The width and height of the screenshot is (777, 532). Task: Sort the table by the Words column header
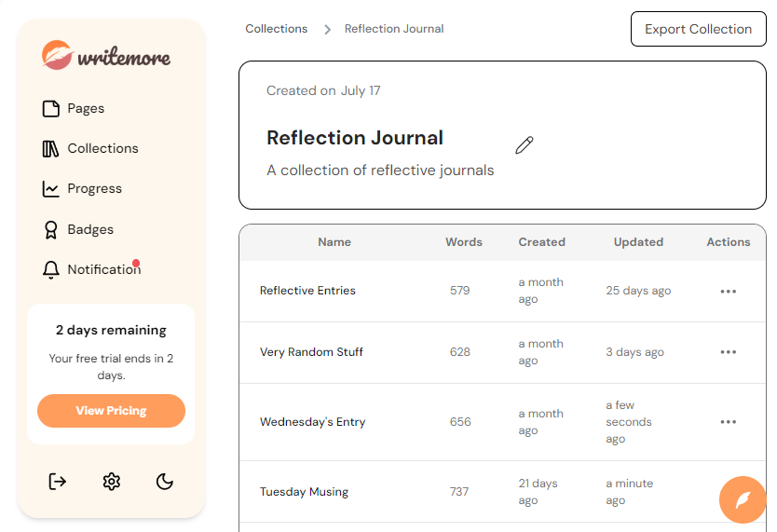pyautogui.click(x=464, y=242)
